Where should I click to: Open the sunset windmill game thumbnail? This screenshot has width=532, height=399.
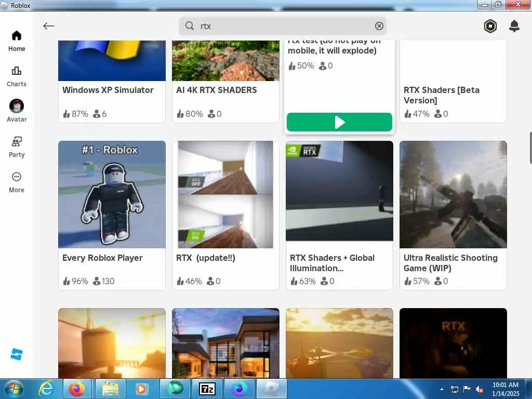coord(112,343)
